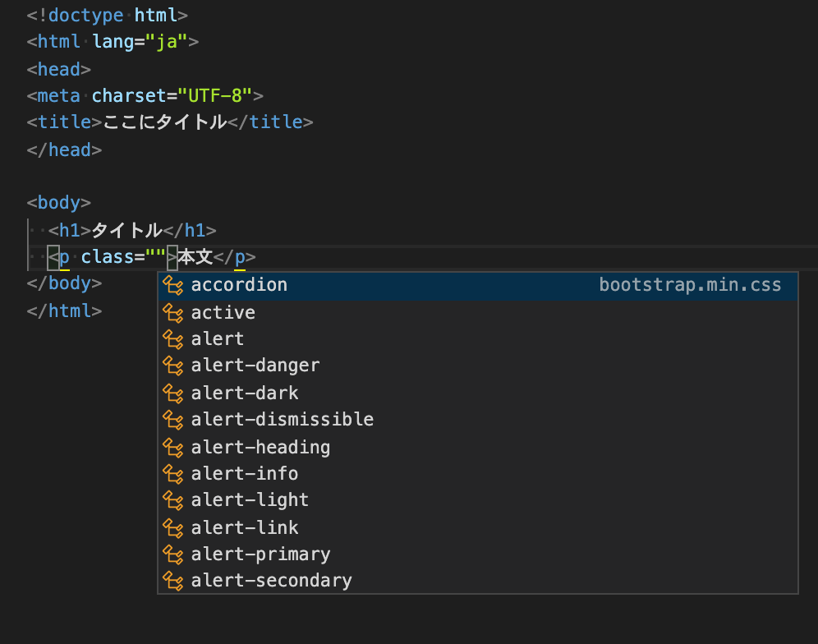Click the class icon beside alert-heading
818x644 pixels.
tap(173, 446)
